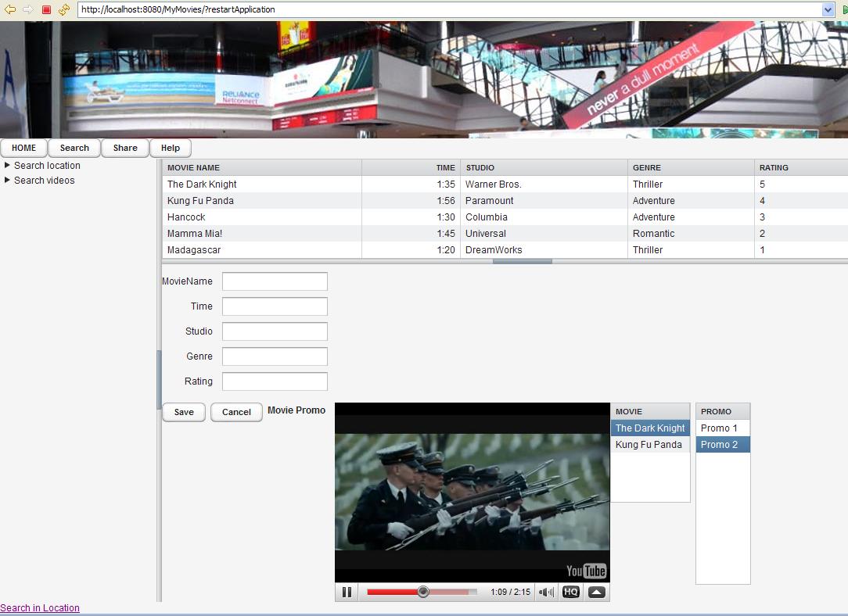The image size is (848, 616).
Task: Click the Save button
Action: point(184,412)
